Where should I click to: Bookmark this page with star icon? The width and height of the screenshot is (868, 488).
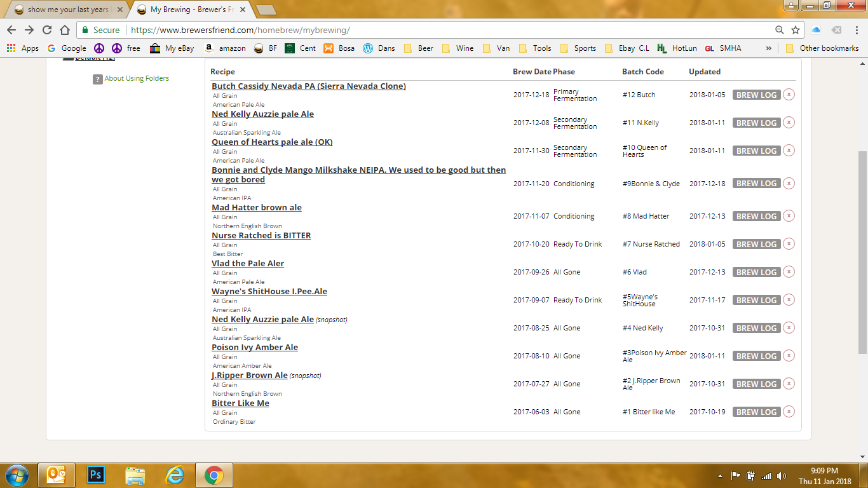tap(796, 30)
